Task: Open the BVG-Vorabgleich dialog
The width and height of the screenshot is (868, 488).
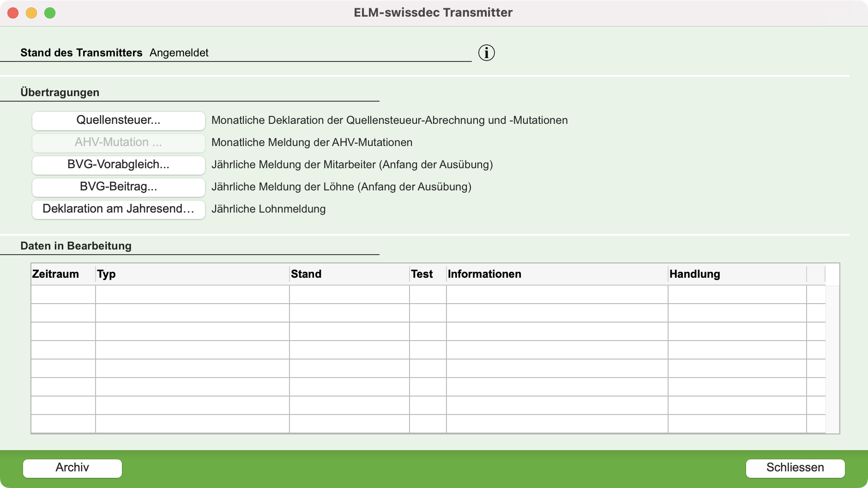Action: (119, 165)
